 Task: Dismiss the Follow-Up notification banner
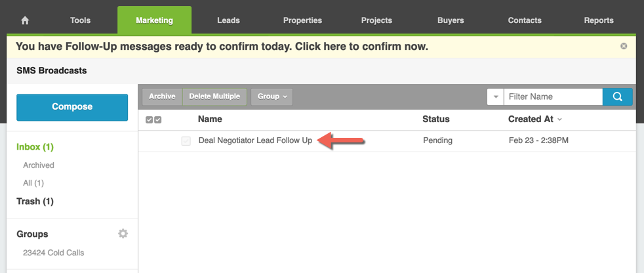click(624, 46)
